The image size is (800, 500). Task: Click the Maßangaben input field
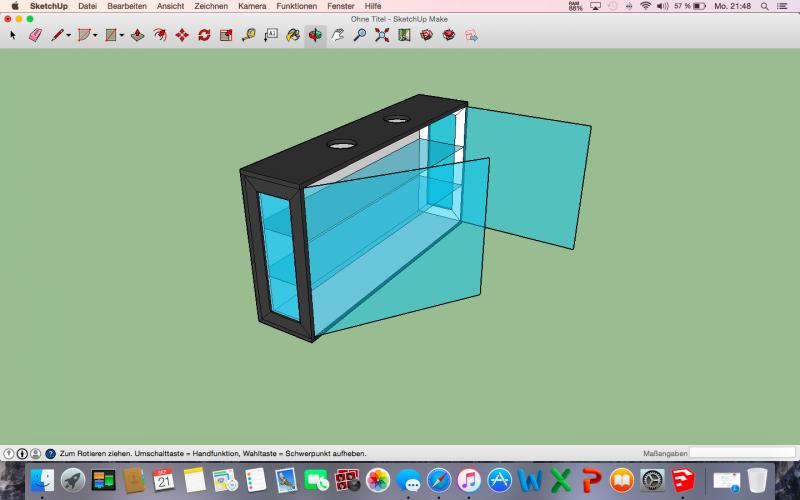tap(742, 453)
